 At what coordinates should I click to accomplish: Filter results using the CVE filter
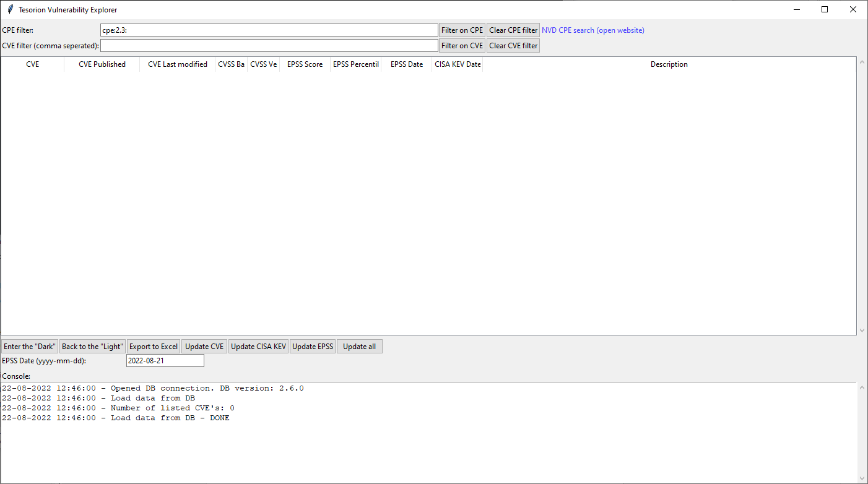click(x=462, y=45)
